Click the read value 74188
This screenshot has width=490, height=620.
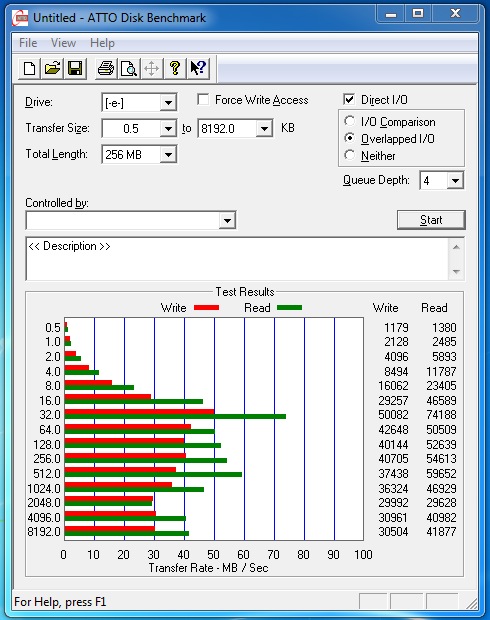point(441,415)
